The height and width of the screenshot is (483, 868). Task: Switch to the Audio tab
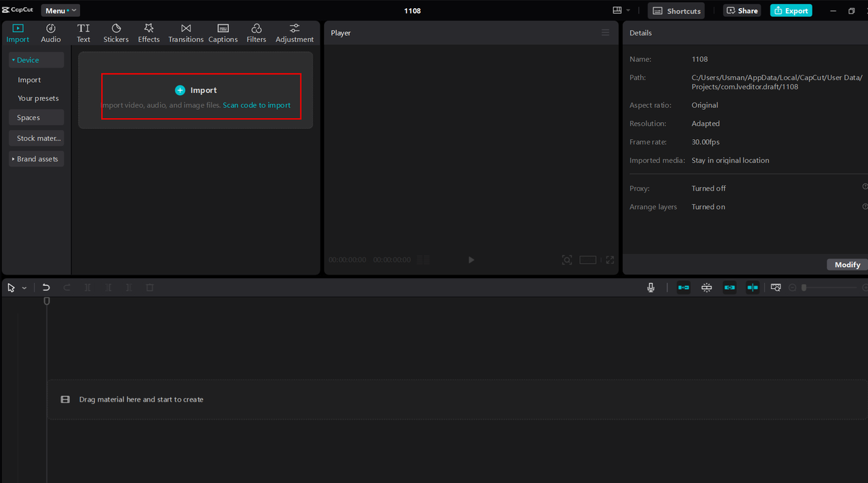pyautogui.click(x=51, y=33)
